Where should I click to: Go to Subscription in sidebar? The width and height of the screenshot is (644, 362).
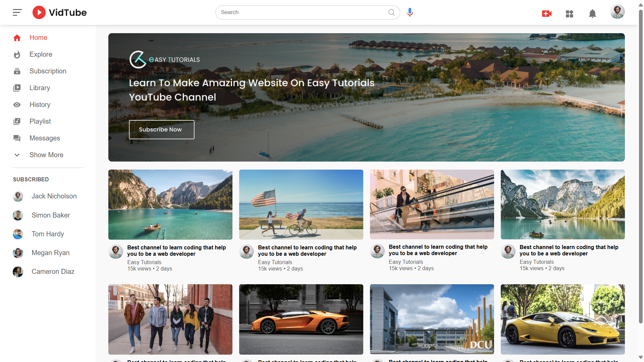48,71
